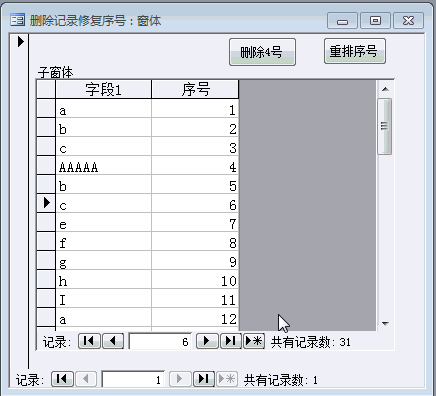Maximize the 删除记录修复序号 window
The image size is (436, 396).
[375, 21]
